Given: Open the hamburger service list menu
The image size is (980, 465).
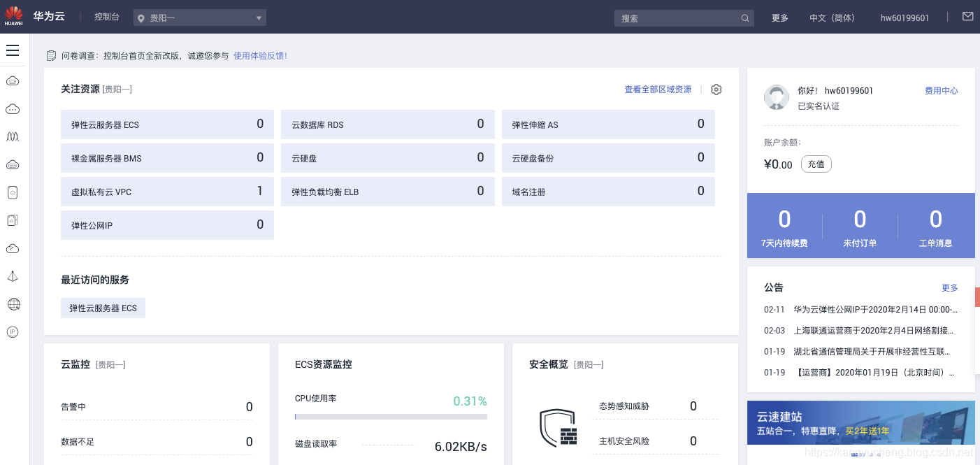Looking at the screenshot, I should pos(12,50).
